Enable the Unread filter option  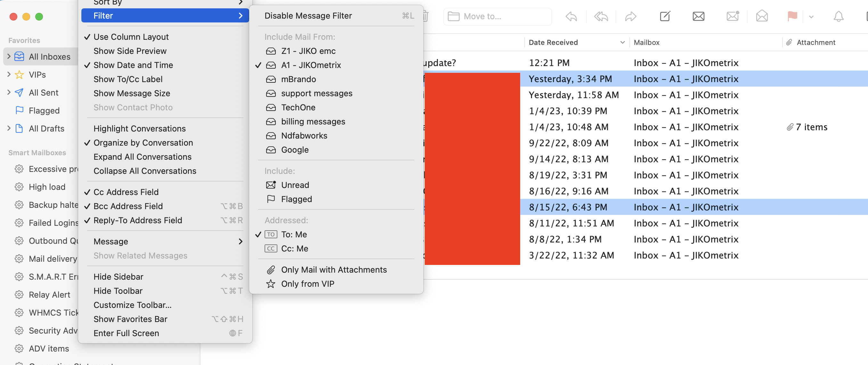tap(295, 184)
